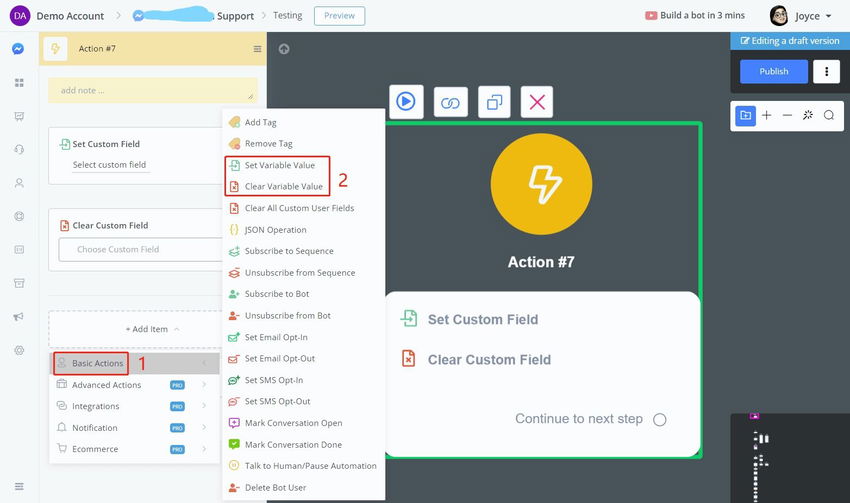Click the link-chain icon above the Action node
Viewport: 850px width, 503px height.
pos(450,102)
